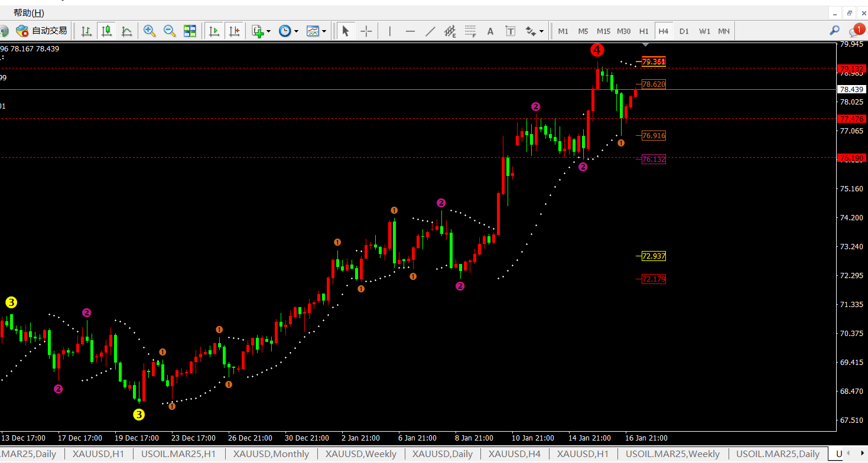The width and height of the screenshot is (868, 463).
Task: Add text annotation tool
Action: tap(490, 31)
